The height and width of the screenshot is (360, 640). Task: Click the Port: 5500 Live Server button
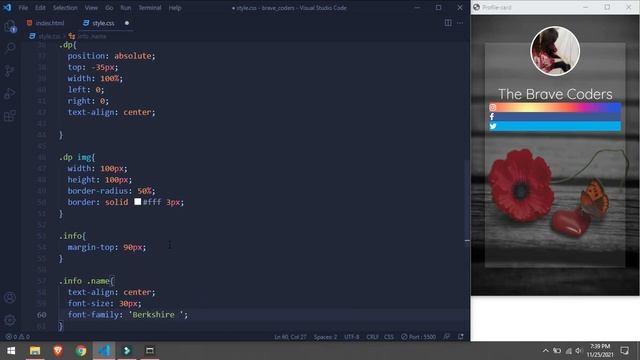pos(418,337)
